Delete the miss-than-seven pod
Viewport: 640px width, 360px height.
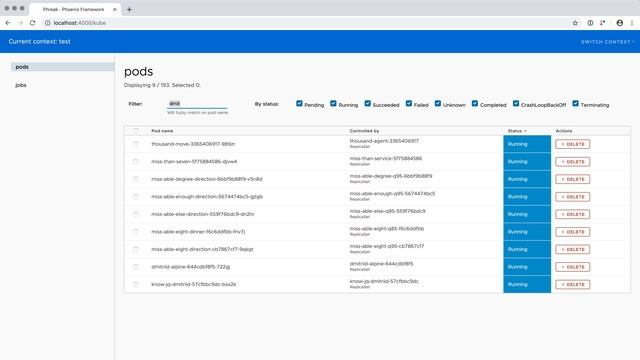coord(572,162)
